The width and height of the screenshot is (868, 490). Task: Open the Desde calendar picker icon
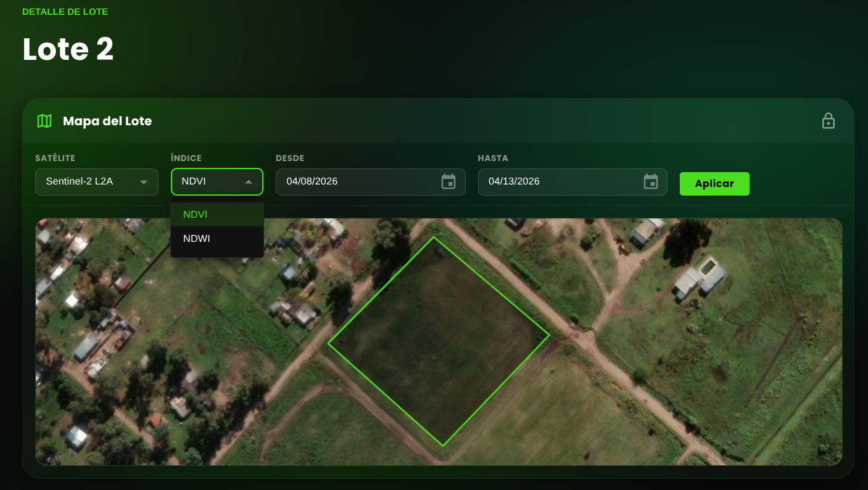point(448,181)
